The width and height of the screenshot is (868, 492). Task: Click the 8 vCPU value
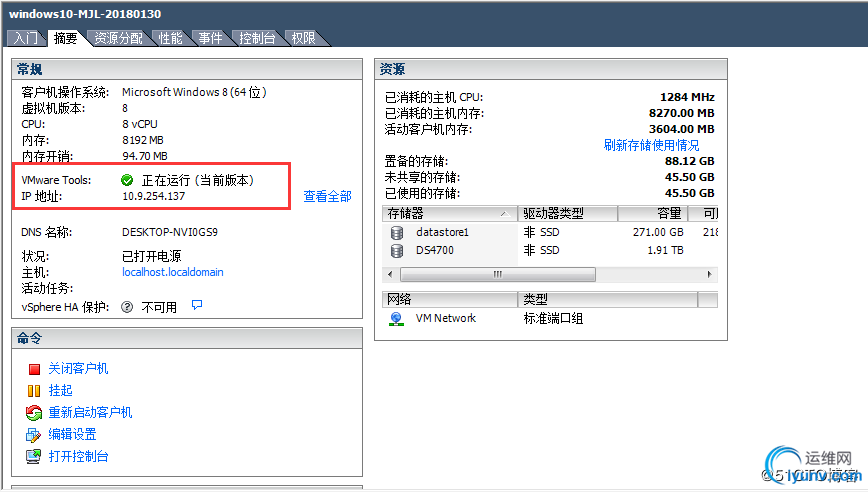[x=140, y=125]
